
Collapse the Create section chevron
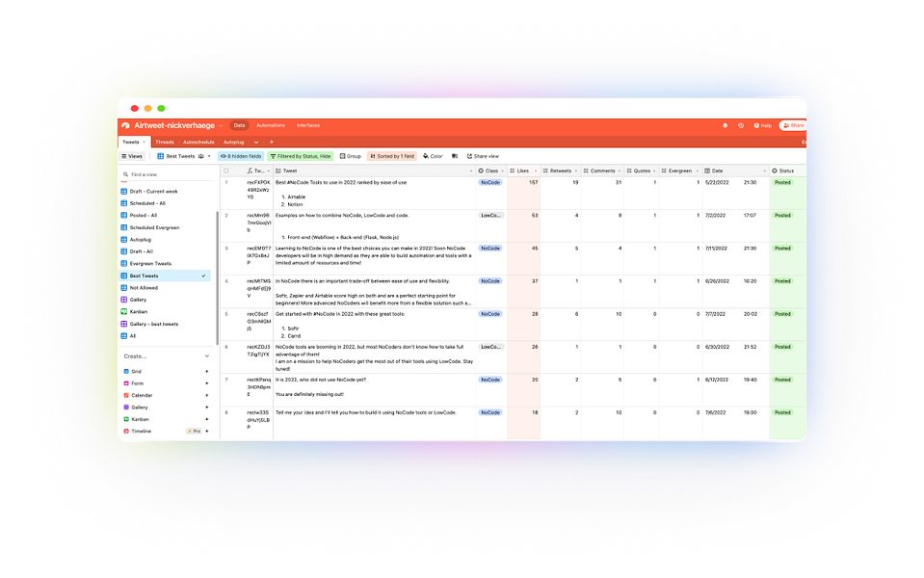(207, 356)
